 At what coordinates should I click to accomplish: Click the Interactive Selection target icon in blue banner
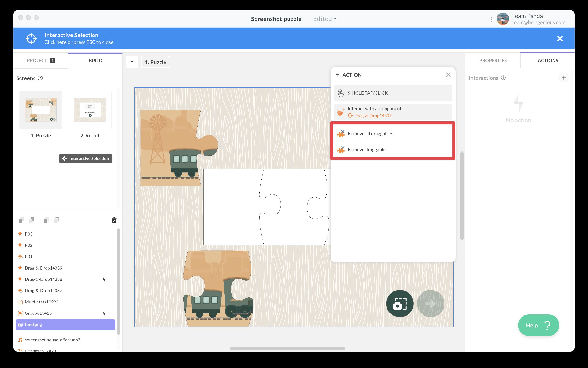pos(31,38)
